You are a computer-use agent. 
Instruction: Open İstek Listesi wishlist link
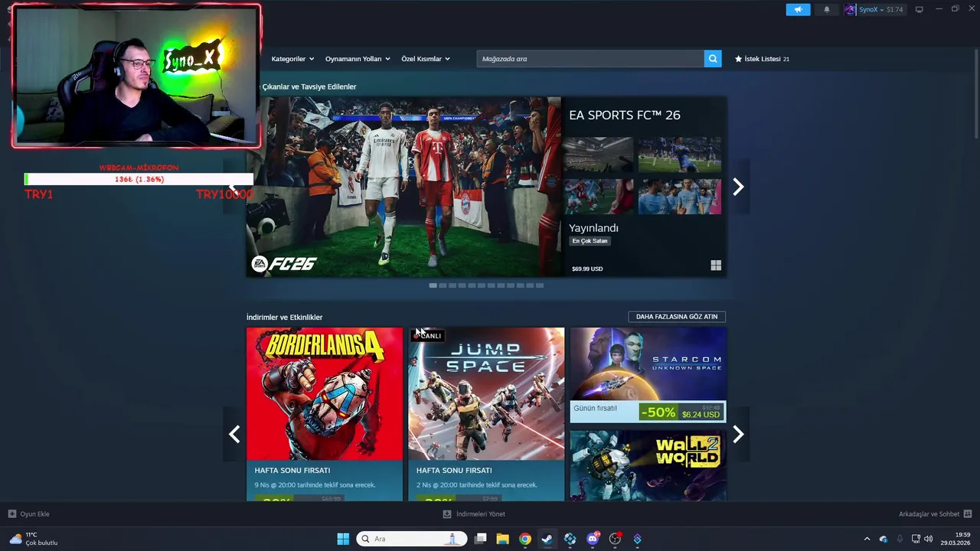(762, 59)
